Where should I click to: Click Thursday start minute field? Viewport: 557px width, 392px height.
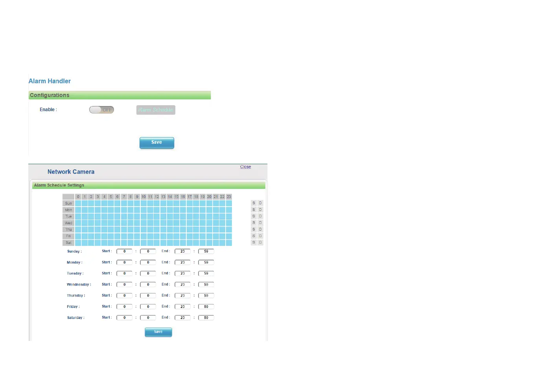pyautogui.click(x=148, y=295)
